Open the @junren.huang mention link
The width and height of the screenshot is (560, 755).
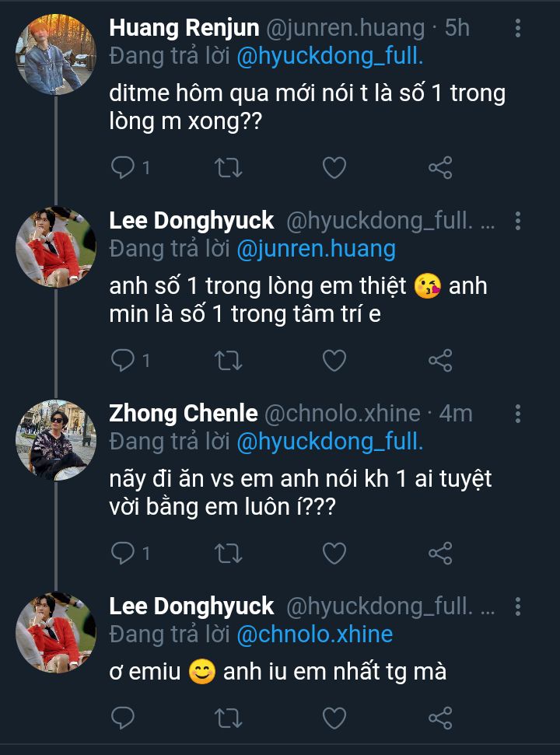coord(316,249)
